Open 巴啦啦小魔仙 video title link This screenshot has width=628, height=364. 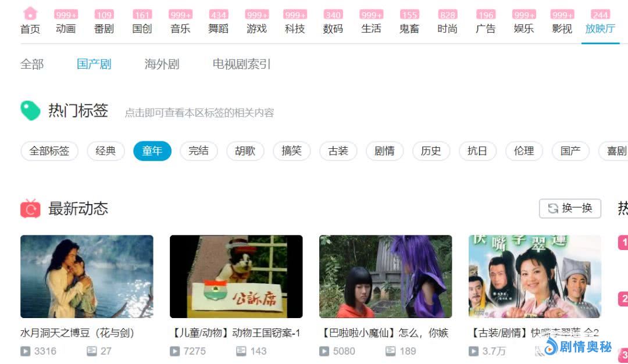(x=386, y=333)
